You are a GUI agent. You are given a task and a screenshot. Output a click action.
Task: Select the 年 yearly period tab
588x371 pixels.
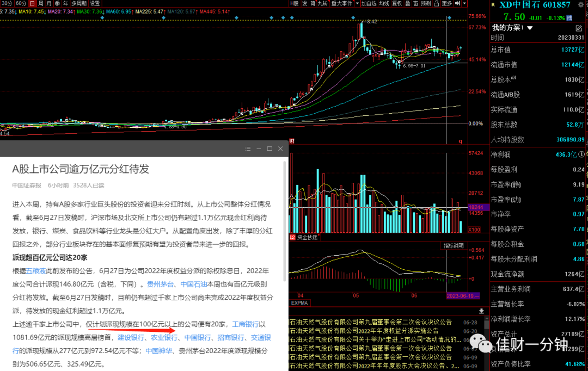65,3
